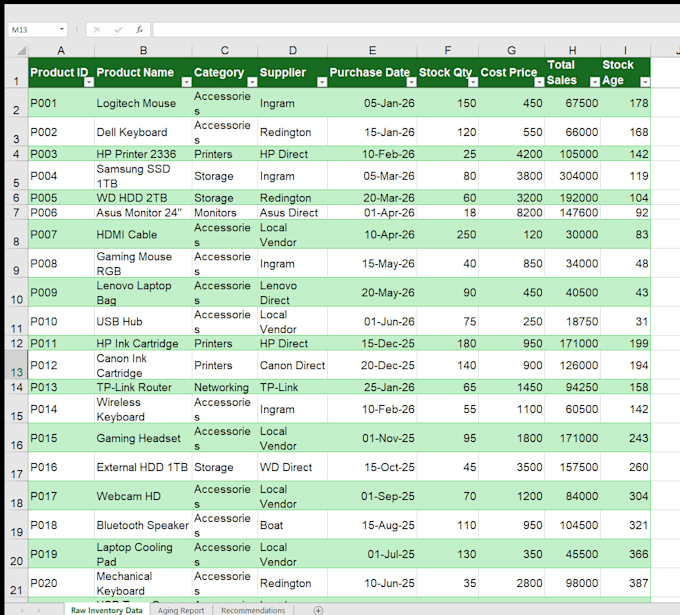
Task: Click purchase date '15-Dec-25'
Action: click(x=372, y=343)
